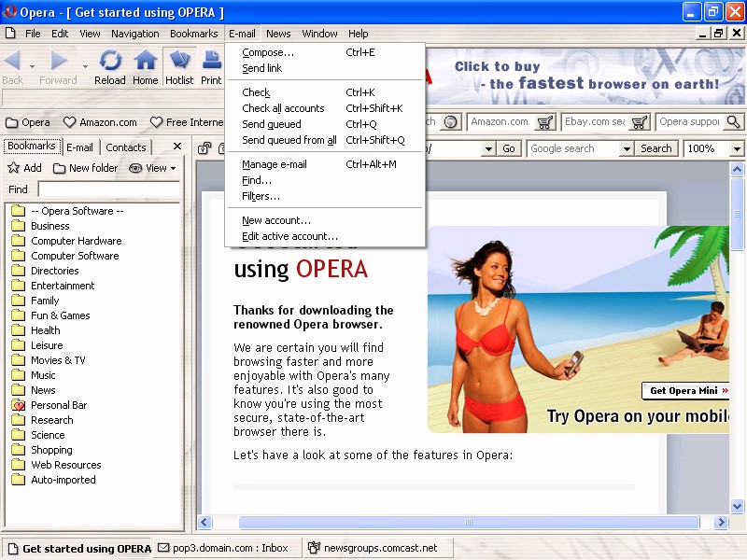Open the Web Resources folder
Screen dimensions: 747x560
pos(56,465)
